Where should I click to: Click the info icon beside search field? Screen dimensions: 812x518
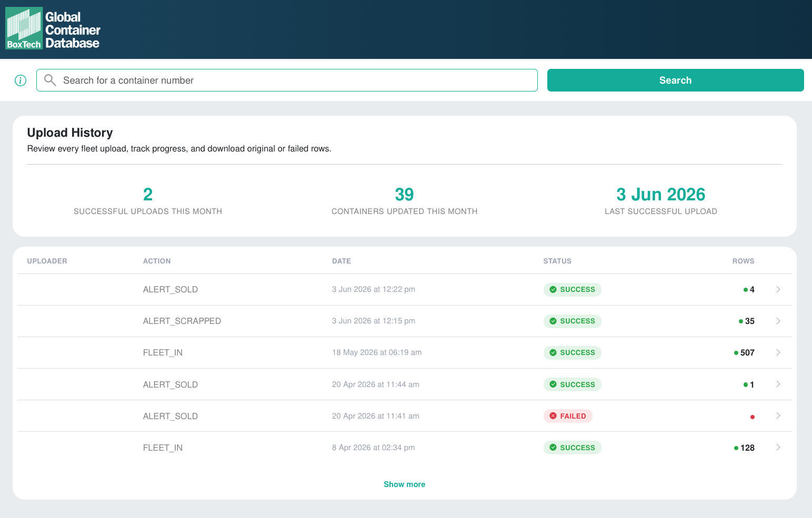(x=21, y=80)
